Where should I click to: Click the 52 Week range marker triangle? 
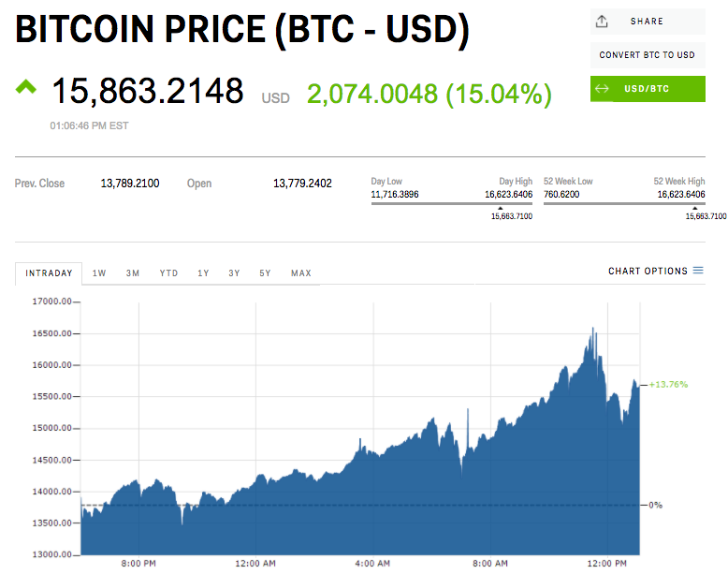click(694, 208)
